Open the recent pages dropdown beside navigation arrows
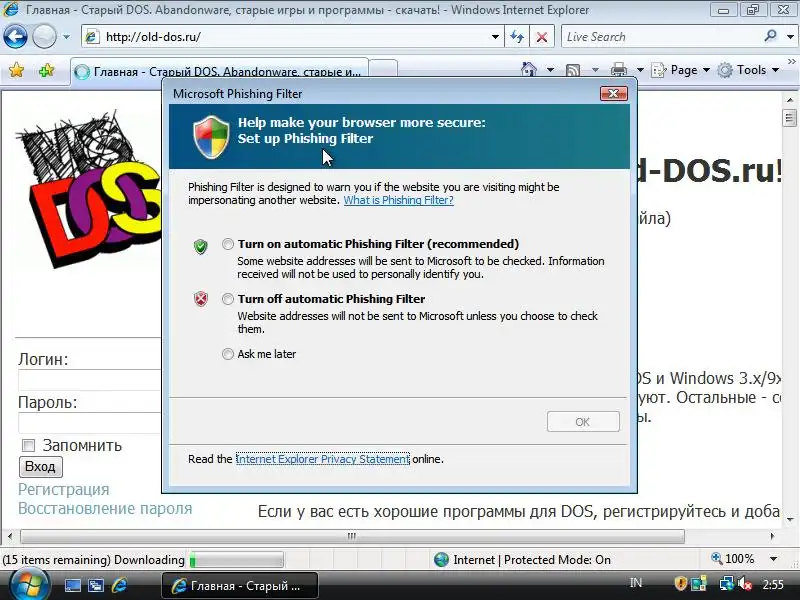This screenshot has width=800, height=600. coord(66,37)
